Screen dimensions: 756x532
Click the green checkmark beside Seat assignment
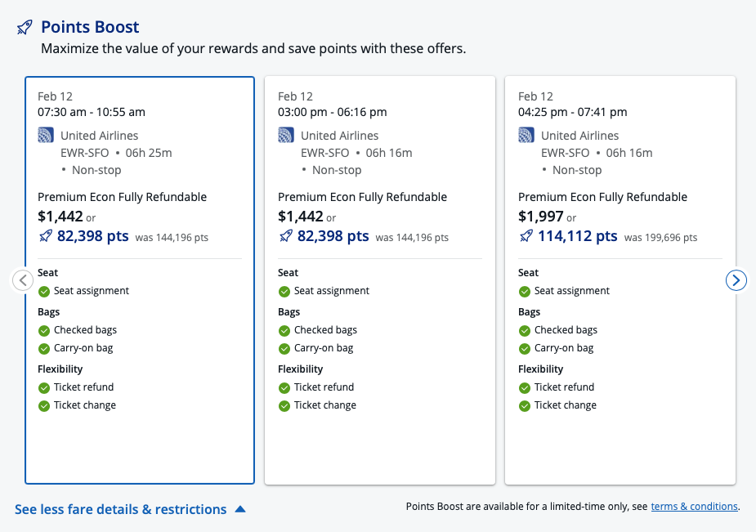coord(43,290)
